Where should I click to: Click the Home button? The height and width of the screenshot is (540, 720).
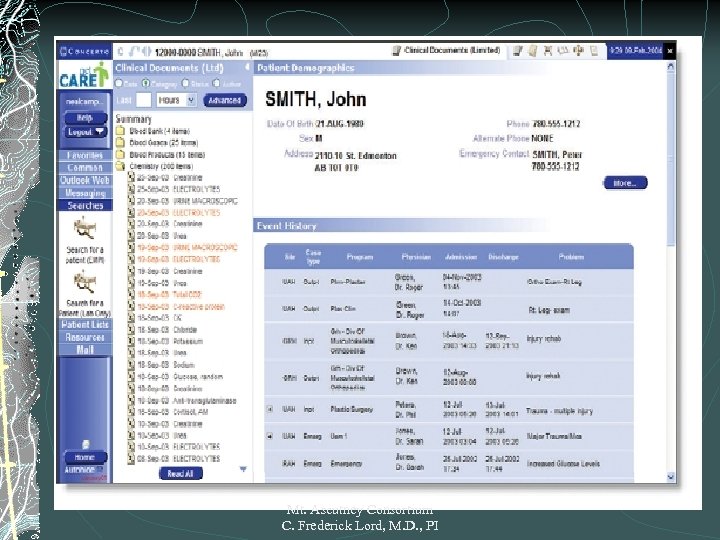[x=85, y=457]
